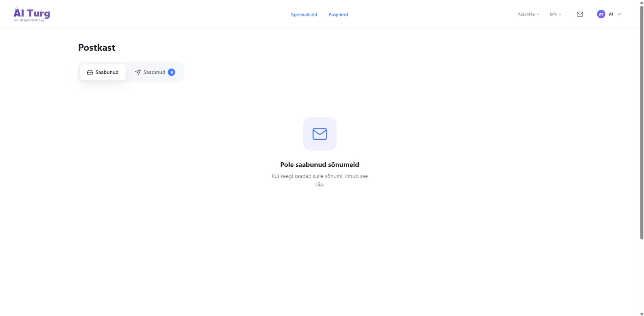Image resolution: width=644 pixels, height=316 pixels.
Task: Open the Projektid link
Action: click(x=338, y=14)
